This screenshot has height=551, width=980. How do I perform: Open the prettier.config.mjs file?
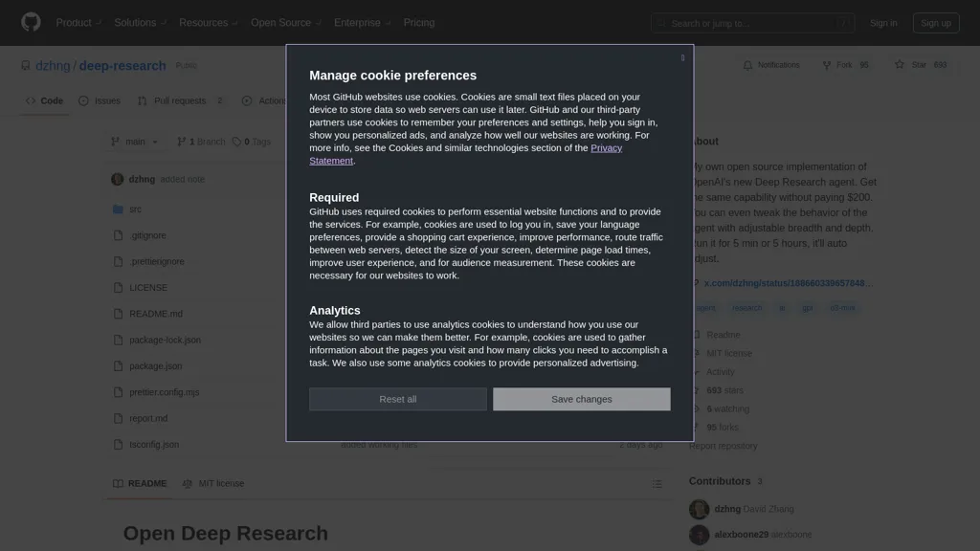tap(165, 392)
